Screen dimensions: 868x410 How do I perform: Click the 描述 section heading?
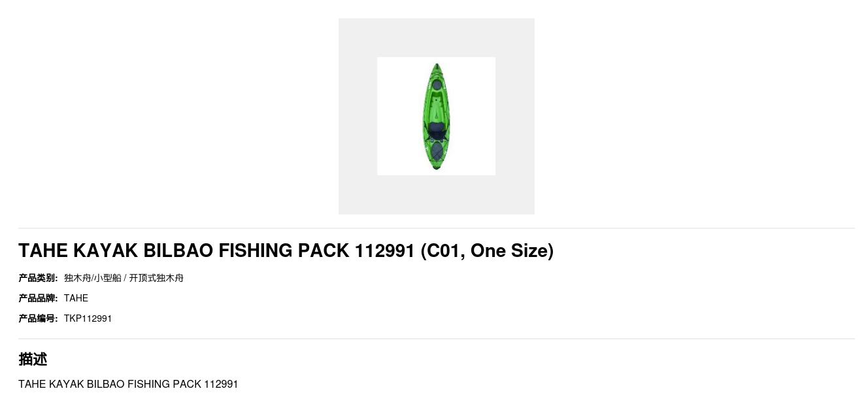click(33, 359)
